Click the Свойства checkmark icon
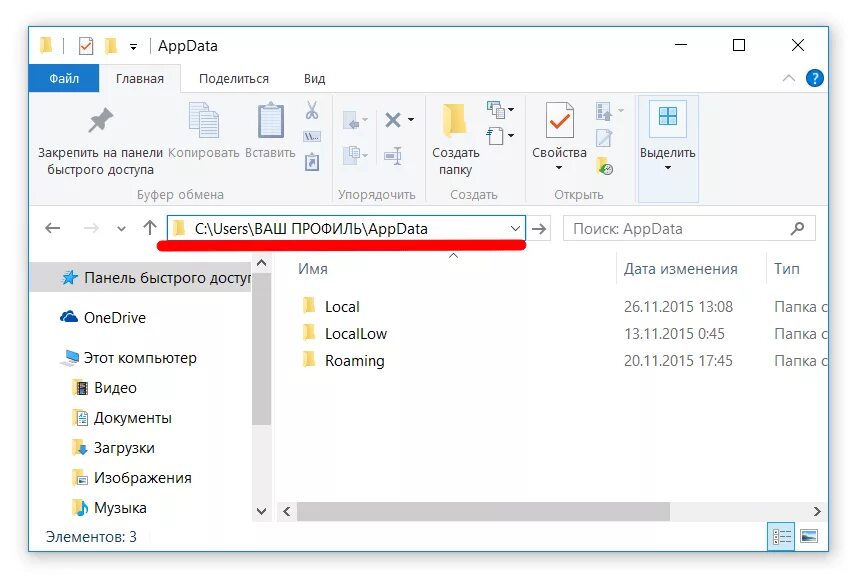861x586 pixels. pyautogui.click(x=560, y=120)
